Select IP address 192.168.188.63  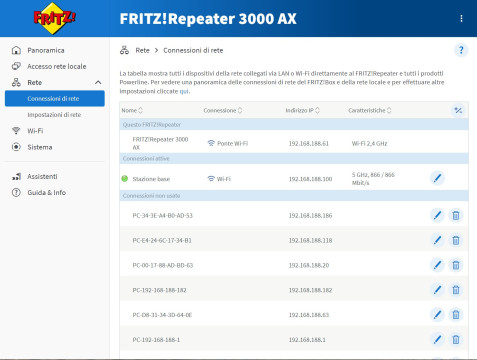309,315
